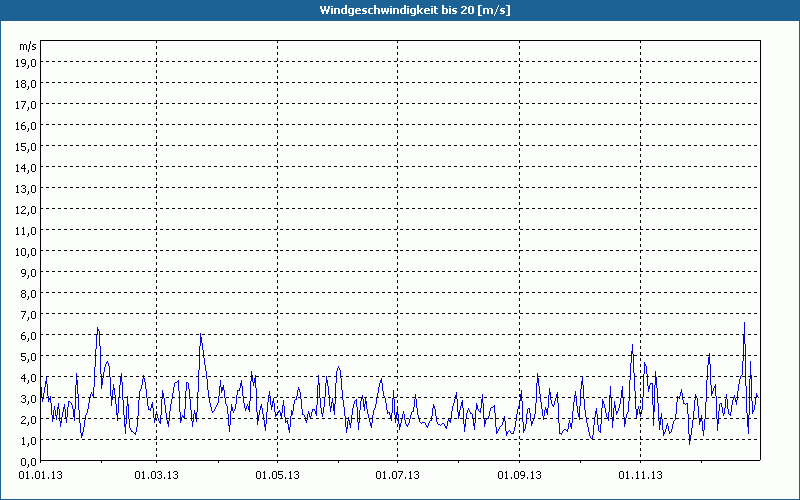This screenshot has width=800, height=500.
Task: Click the wind peak in late March
Action: pyautogui.click(x=201, y=334)
